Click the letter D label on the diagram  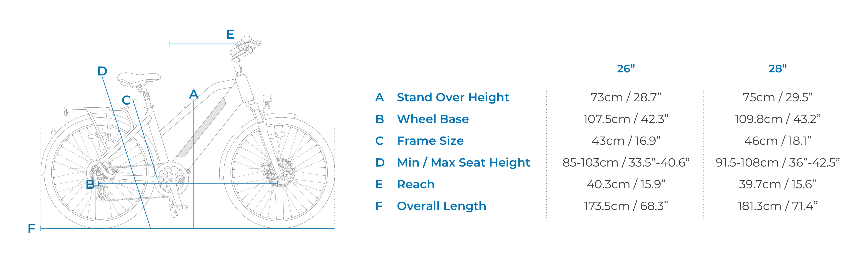pyautogui.click(x=102, y=71)
